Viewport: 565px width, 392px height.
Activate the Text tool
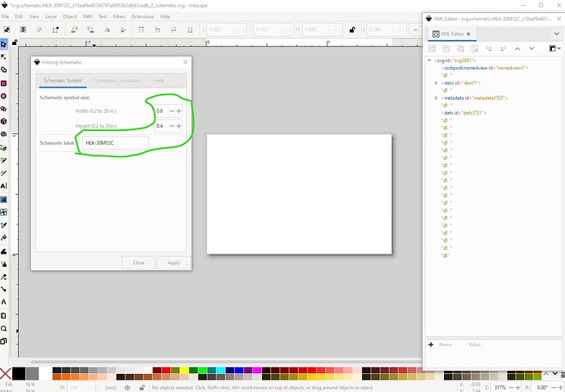tap(3, 186)
